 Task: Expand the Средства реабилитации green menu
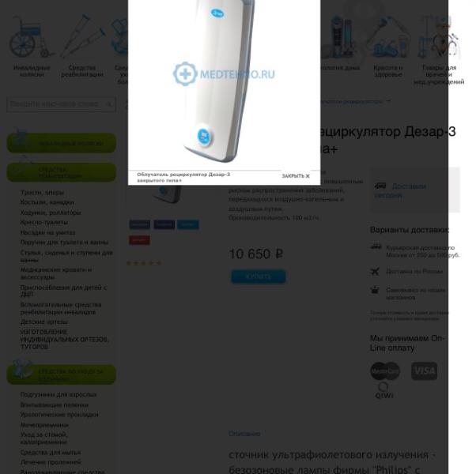pos(62,172)
